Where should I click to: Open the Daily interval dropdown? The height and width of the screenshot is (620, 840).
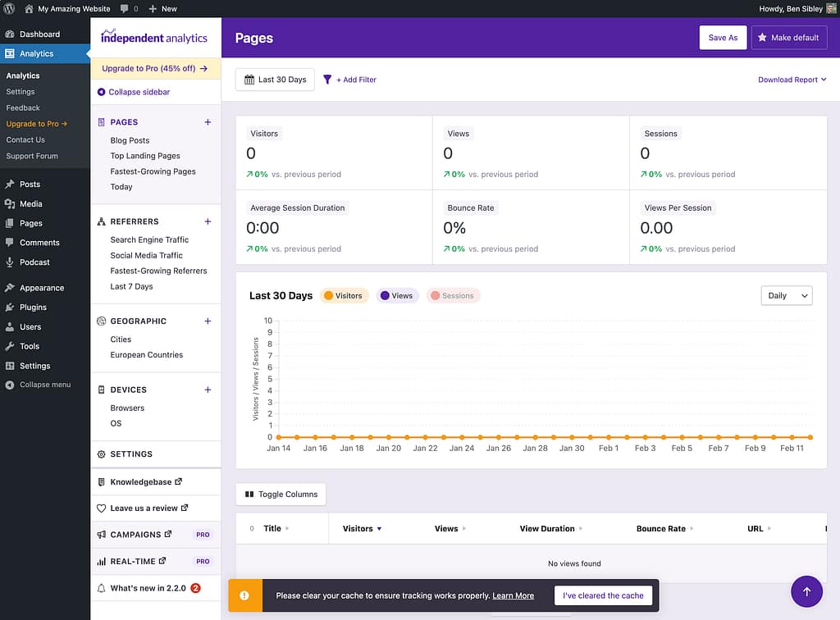pos(786,296)
